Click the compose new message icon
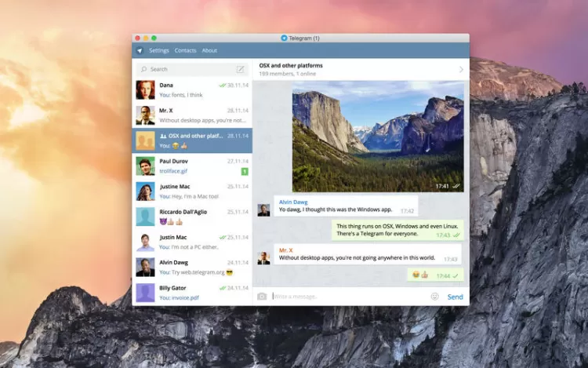The image size is (588, 368). pos(240,69)
